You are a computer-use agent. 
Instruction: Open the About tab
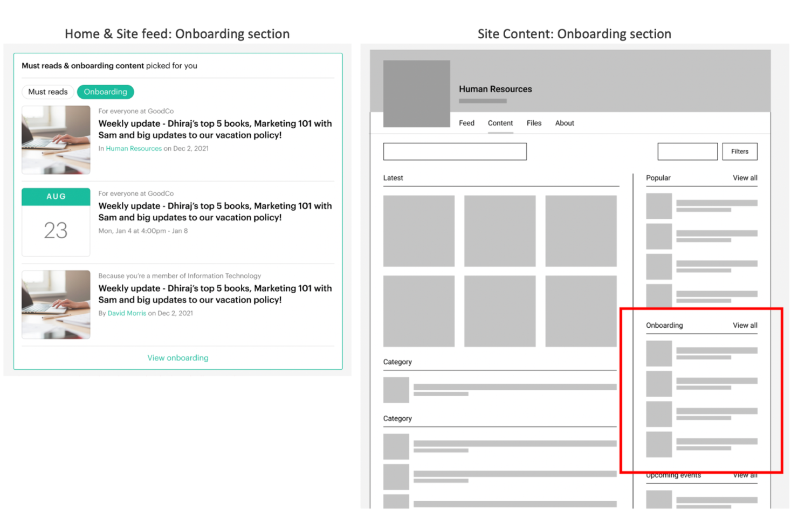point(564,123)
